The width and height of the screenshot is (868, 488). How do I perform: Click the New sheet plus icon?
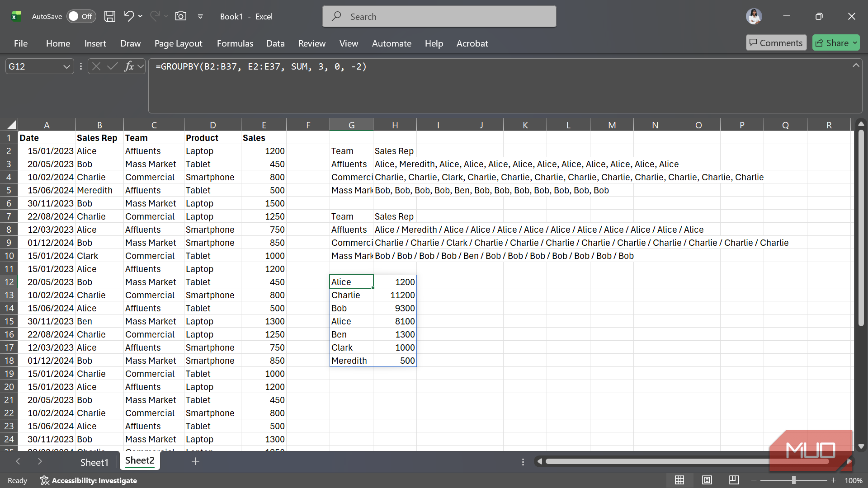click(195, 461)
